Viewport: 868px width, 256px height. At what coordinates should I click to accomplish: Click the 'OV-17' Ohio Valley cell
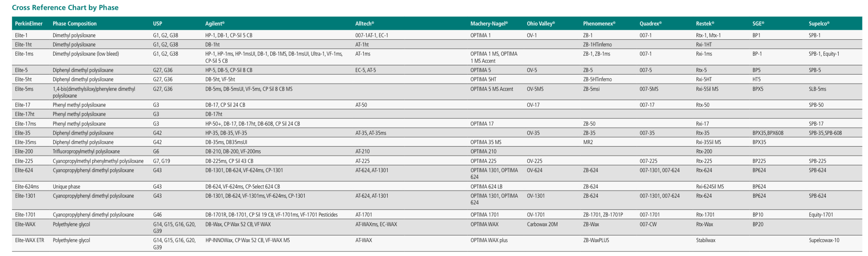click(533, 105)
